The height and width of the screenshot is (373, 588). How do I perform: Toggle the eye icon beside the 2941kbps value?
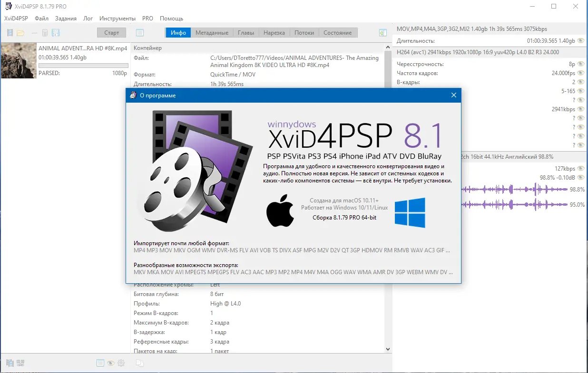click(x=580, y=109)
